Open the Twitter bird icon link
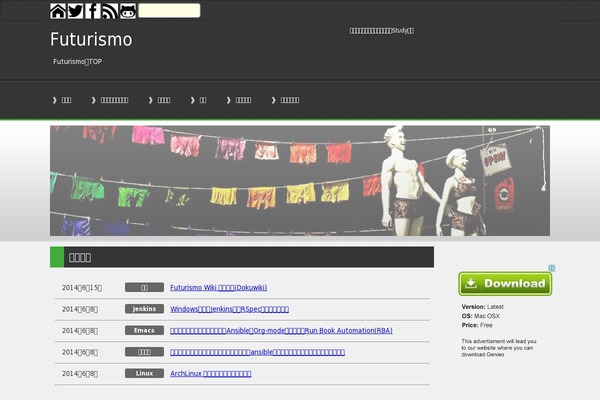Screen dimensions: 600x400 point(75,11)
